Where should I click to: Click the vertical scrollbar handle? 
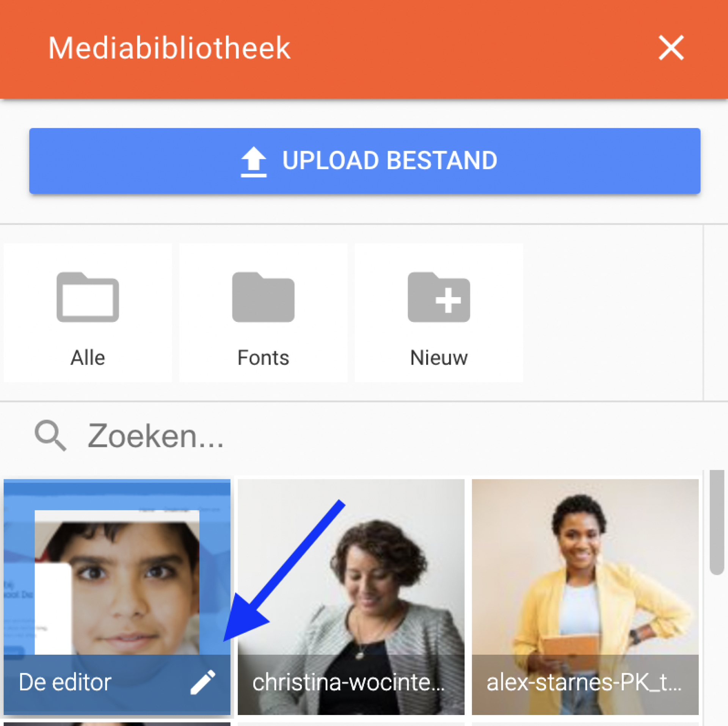tap(717, 522)
